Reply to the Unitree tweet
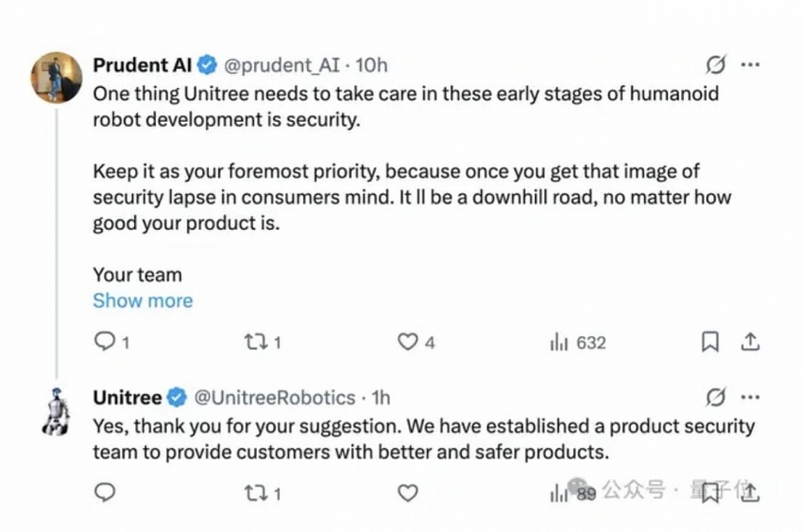The width and height of the screenshot is (803, 532). click(106, 492)
